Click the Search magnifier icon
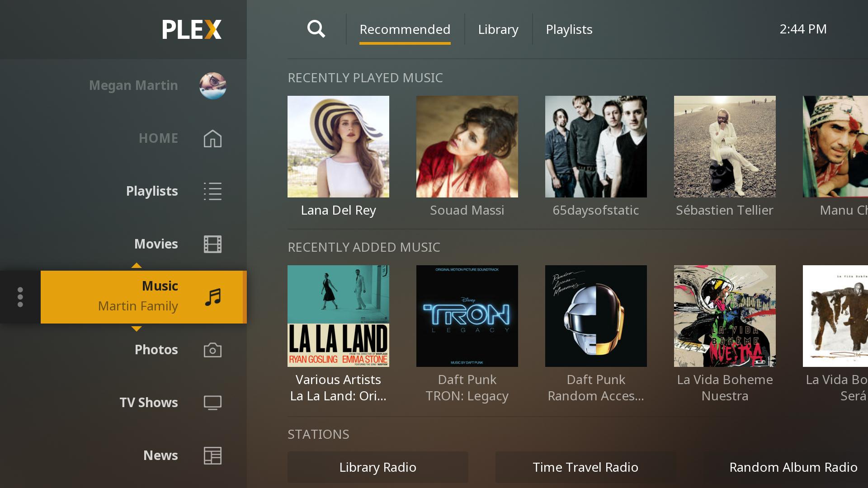This screenshot has width=868, height=488. click(x=316, y=28)
